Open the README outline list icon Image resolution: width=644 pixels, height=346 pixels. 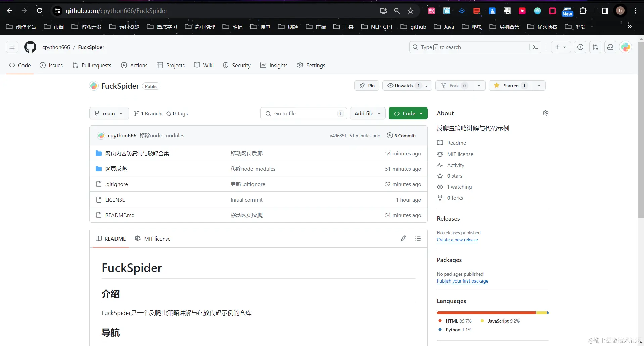(x=418, y=238)
